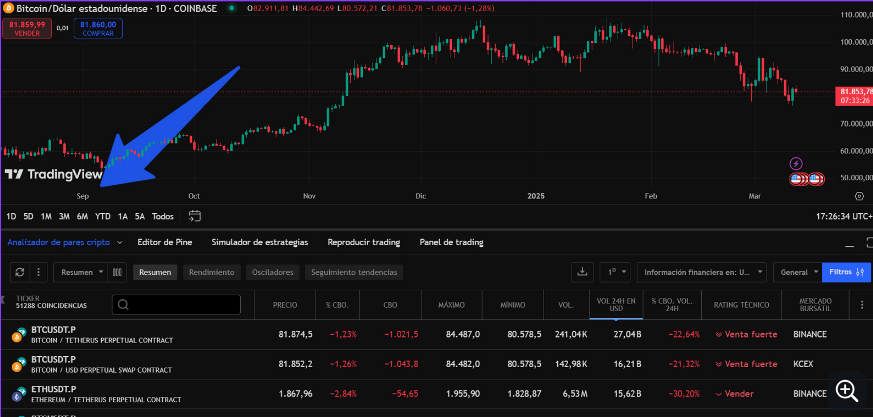This screenshot has width=873, height=417.
Task: Click the screener refresh icon
Action: click(x=19, y=272)
